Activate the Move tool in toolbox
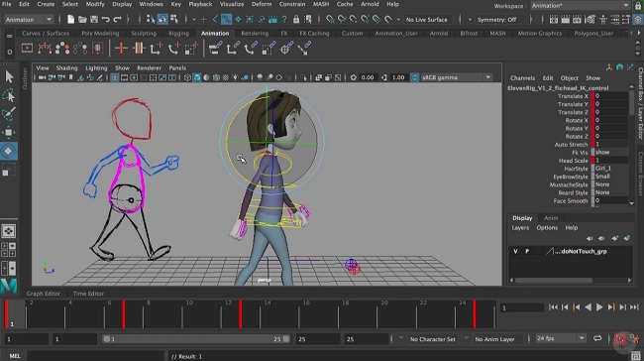The image size is (644, 361). pos(9,132)
